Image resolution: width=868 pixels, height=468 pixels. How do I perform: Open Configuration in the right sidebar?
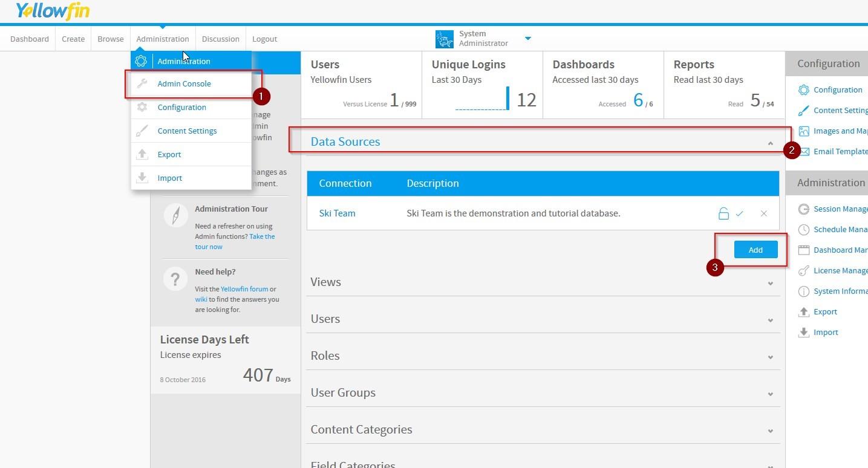838,89
